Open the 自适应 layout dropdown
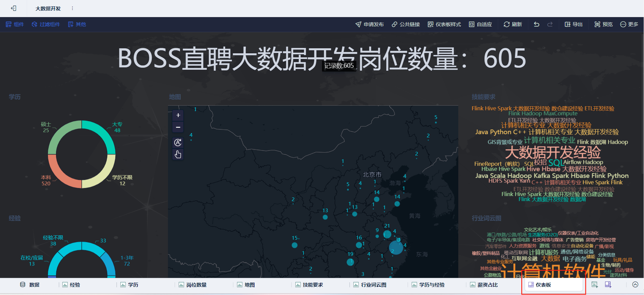 point(480,24)
